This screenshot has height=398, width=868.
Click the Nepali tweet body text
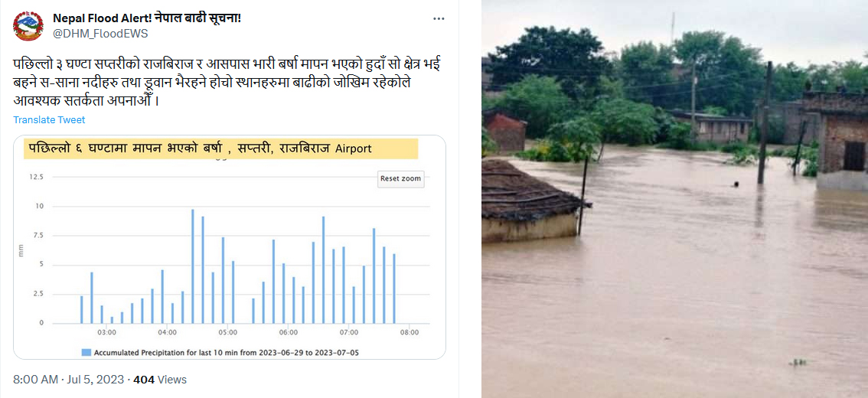pos(225,83)
